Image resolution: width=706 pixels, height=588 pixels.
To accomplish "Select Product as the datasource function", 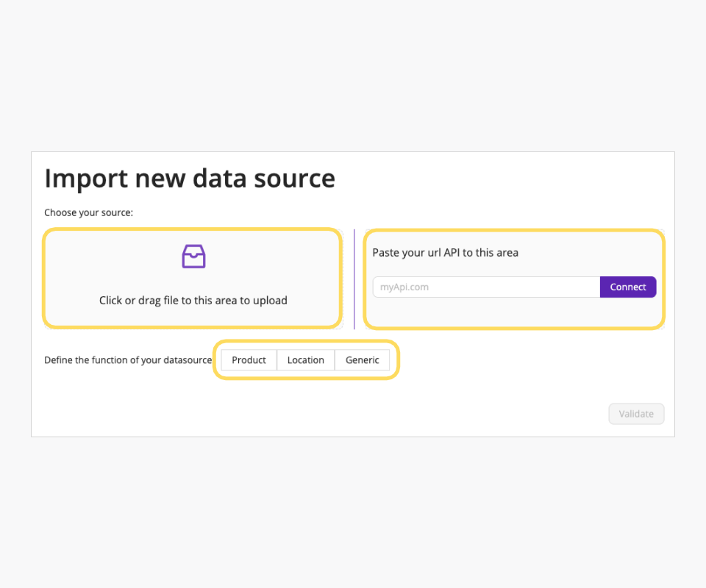I will pyautogui.click(x=249, y=360).
